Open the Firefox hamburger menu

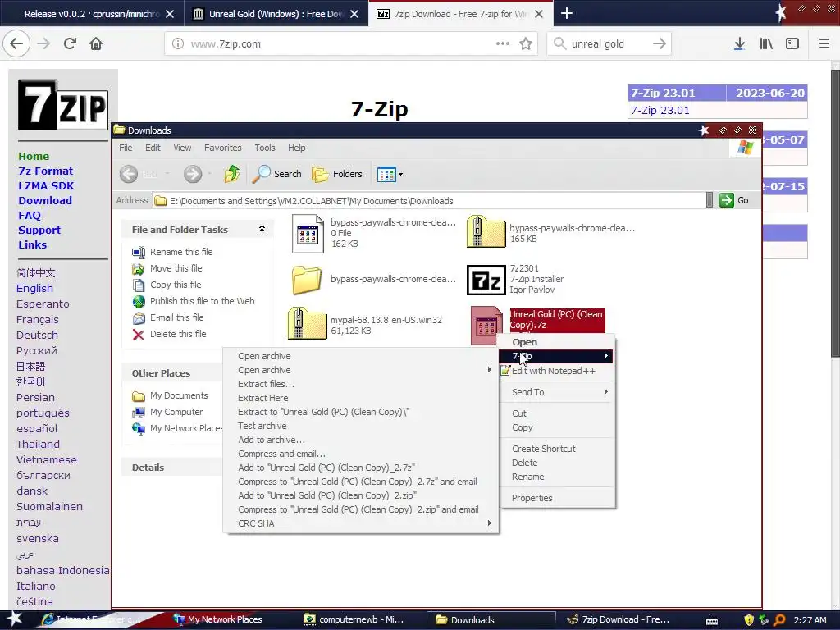tap(824, 44)
